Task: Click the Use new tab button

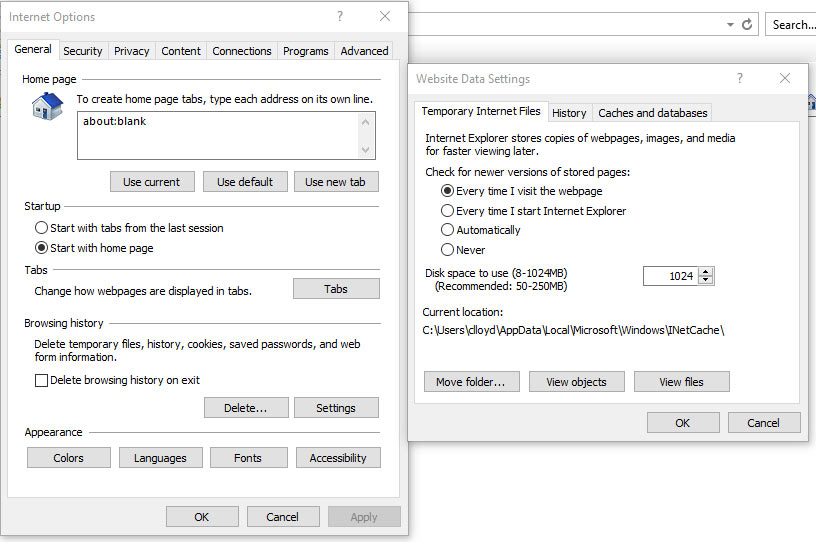Action: 336,182
